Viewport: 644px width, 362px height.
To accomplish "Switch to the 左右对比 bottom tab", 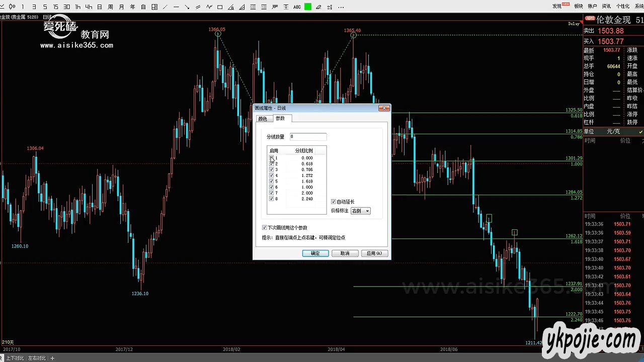I will coord(37,358).
